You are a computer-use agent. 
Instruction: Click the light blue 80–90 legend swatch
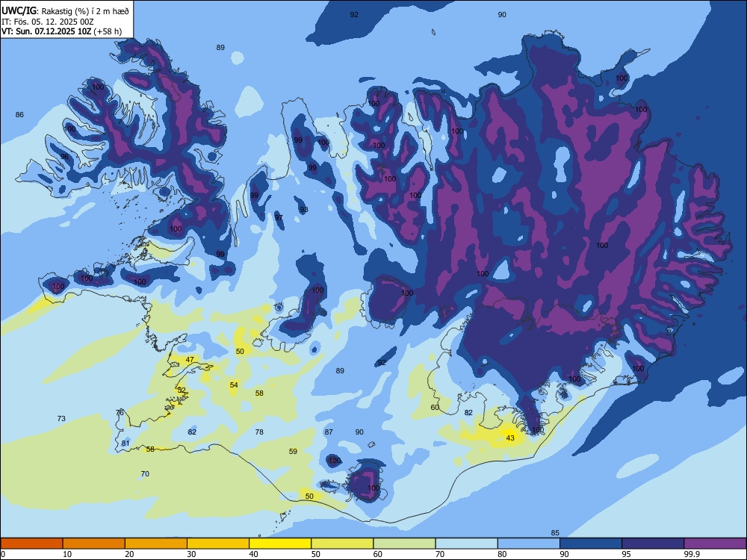[529, 544]
